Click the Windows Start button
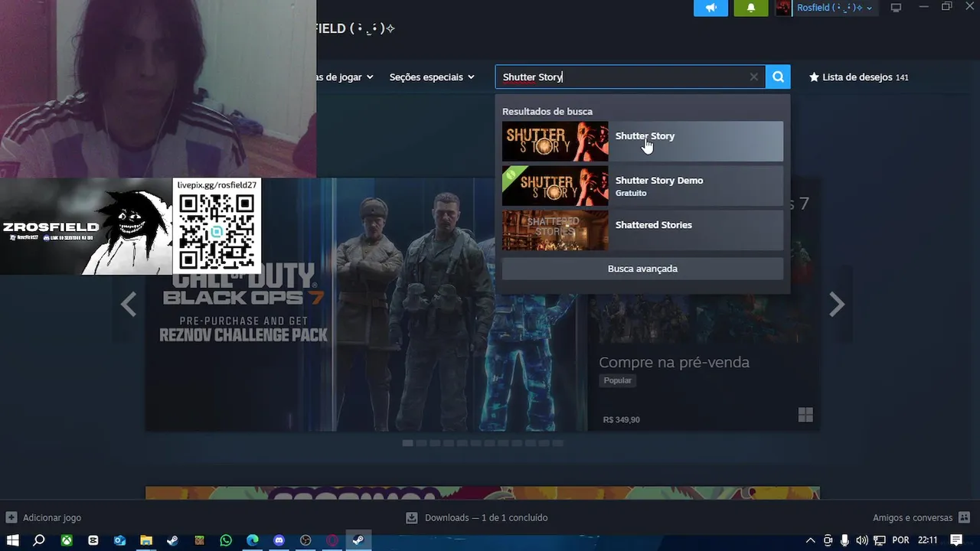Viewport: 980px width, 551px height. point(12,540)
